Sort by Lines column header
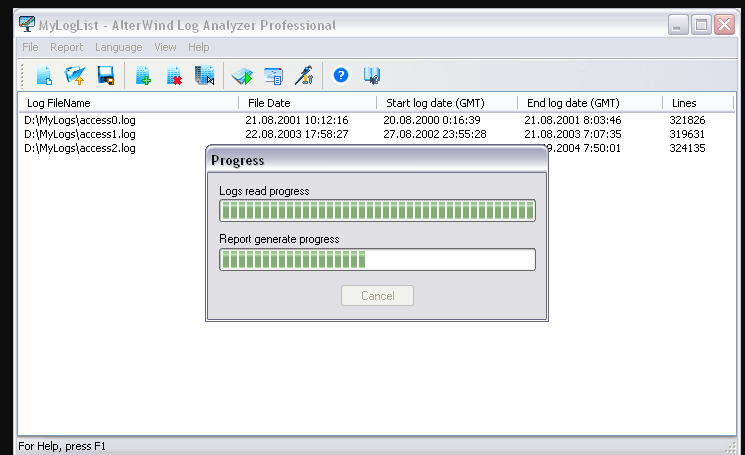The image size is (745, 455). [x=698, y=103]
